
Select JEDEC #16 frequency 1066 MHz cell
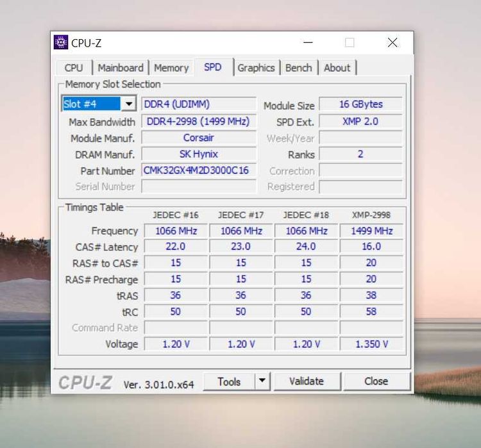click(176, 231)
